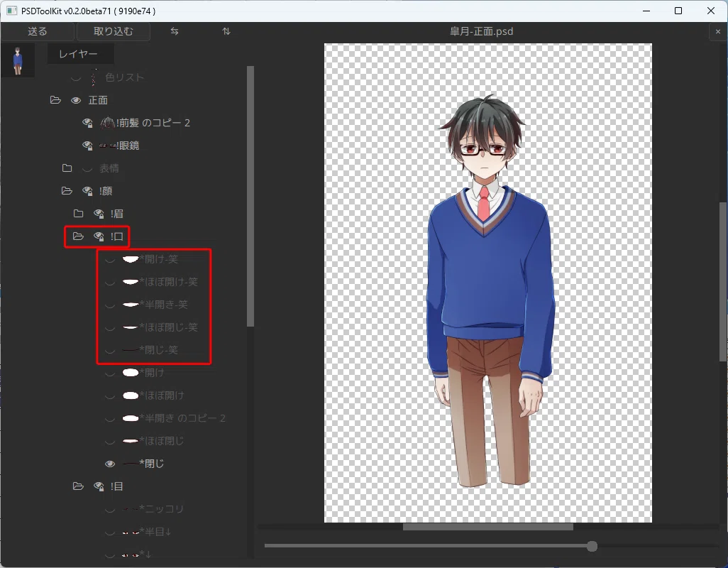The image size is (728, 568).
Task: Click the *ほぼ開け-笑 mouth thumbnail
Action: [131, 281]
